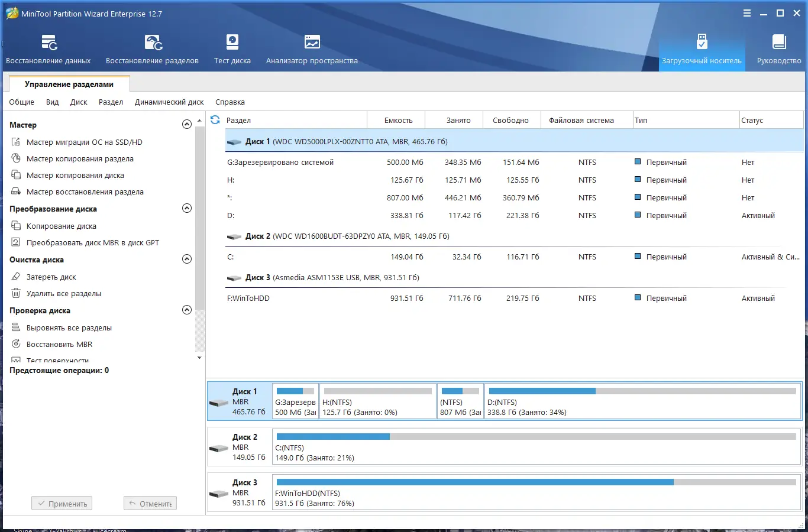Open the Manual (Руководство) icon
Screen dimensions: 808x532
click(779, 43)
